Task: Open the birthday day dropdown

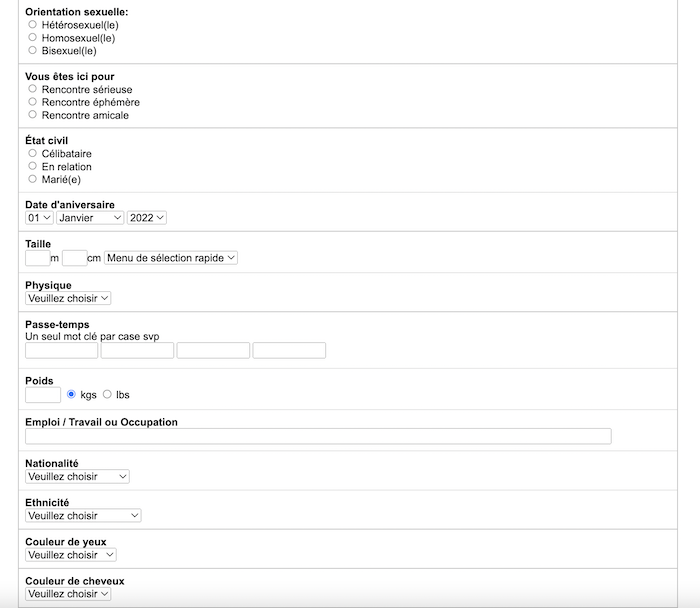Action: click(x=39, y=217)
